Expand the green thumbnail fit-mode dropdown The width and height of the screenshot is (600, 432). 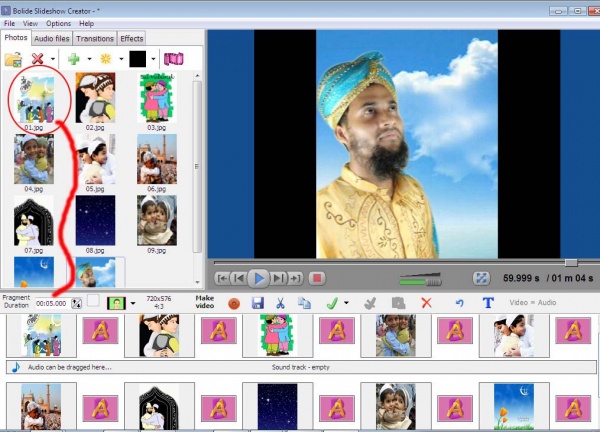(133, 303)
